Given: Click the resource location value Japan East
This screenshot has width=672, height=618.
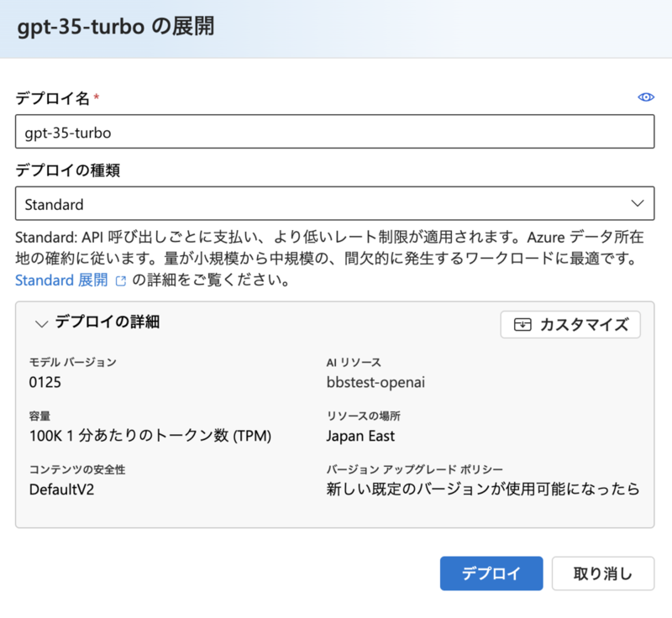Looking at the screenshot, I should [x=360, y=436].
